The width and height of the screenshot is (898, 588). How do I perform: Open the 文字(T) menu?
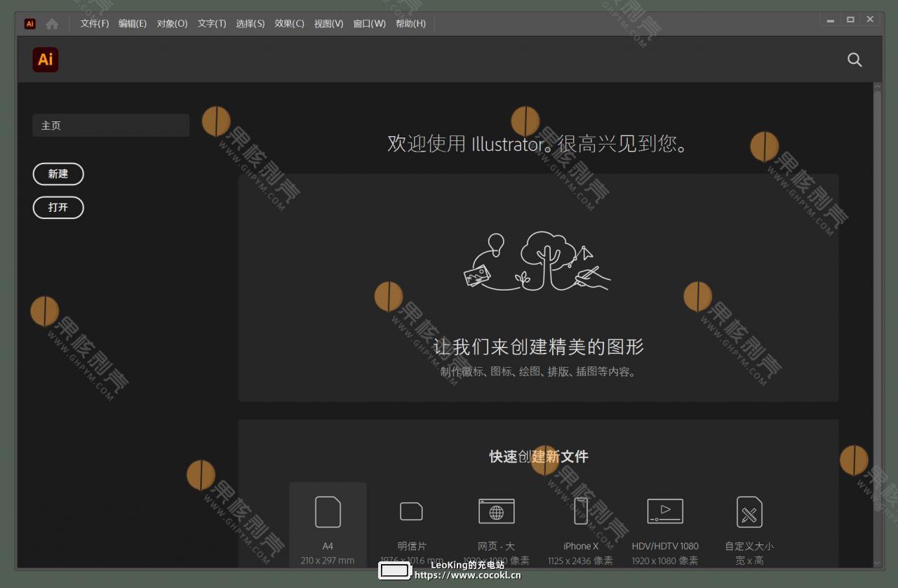[212, 23]
